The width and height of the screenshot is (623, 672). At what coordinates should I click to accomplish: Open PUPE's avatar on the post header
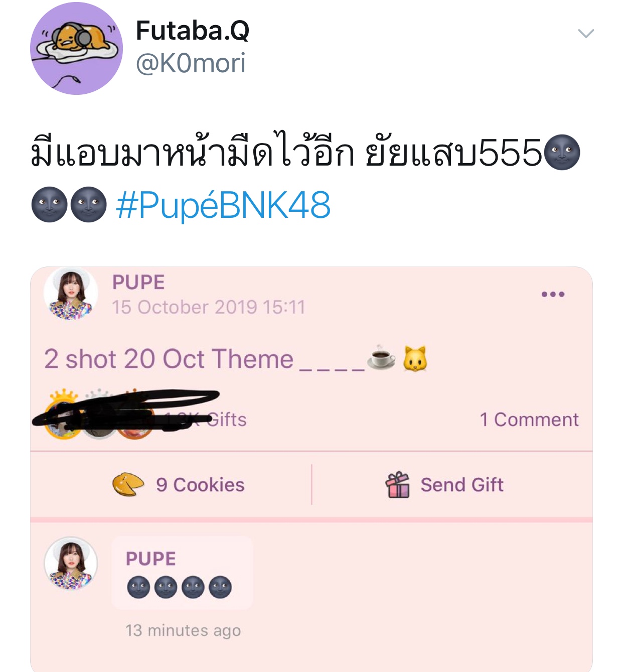[71, 294]
